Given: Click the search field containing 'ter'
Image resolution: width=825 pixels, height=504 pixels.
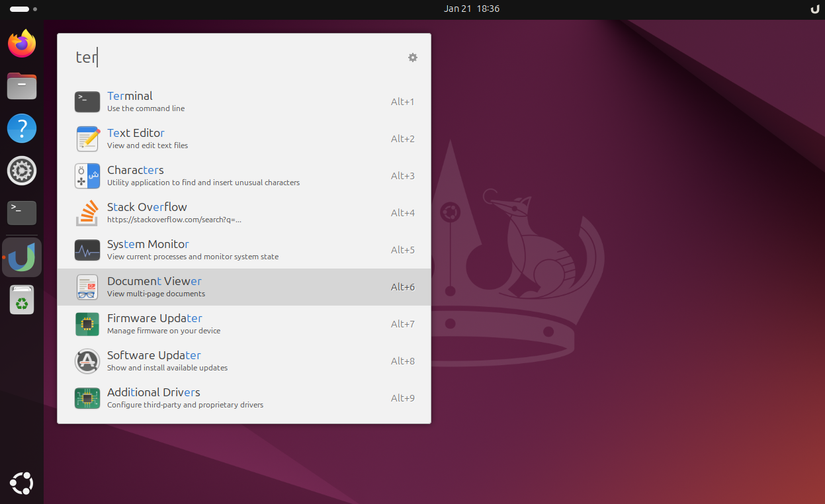Looking at the screenshot, I should (237, 57).
